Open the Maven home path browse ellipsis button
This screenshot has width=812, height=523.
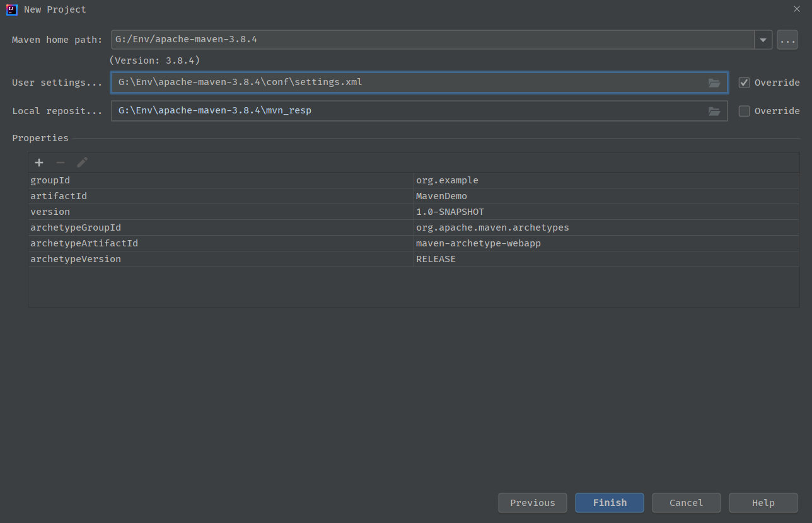point(787,40)
